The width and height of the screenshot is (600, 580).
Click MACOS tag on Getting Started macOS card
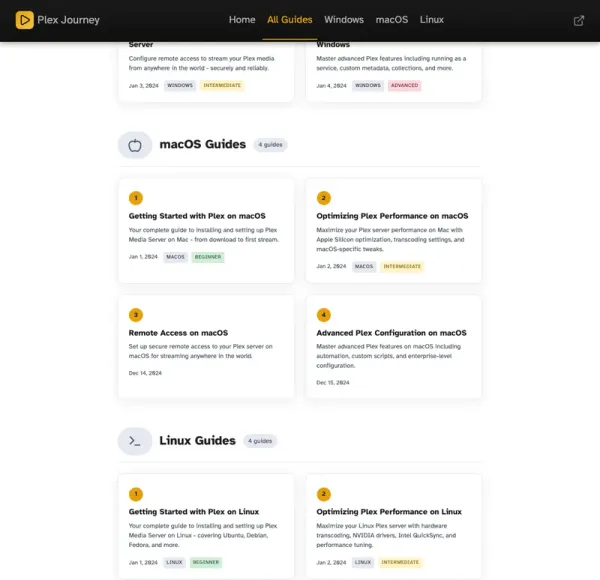click(175, 257)
